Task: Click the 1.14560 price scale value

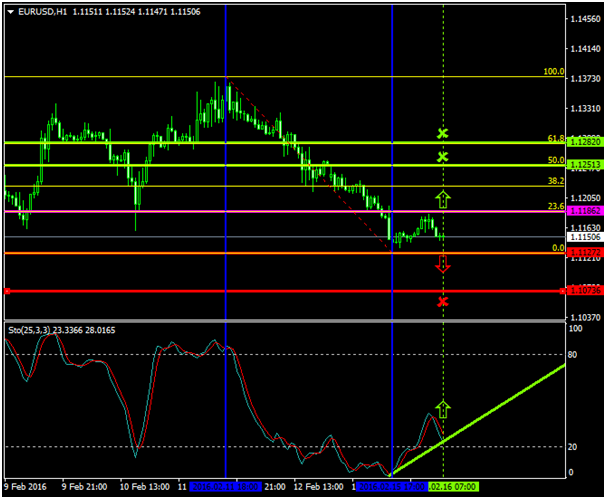Action: click(586, 19)
